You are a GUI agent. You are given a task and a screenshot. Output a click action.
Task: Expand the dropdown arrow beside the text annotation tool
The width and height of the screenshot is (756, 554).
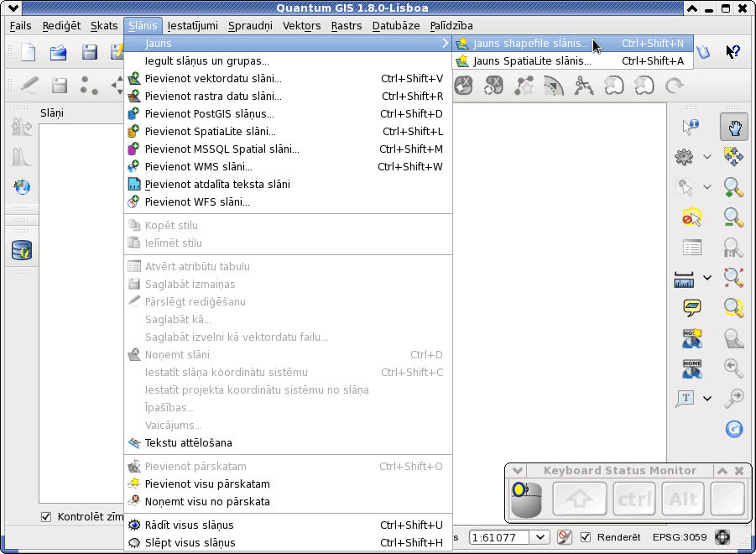pos(706,399)
